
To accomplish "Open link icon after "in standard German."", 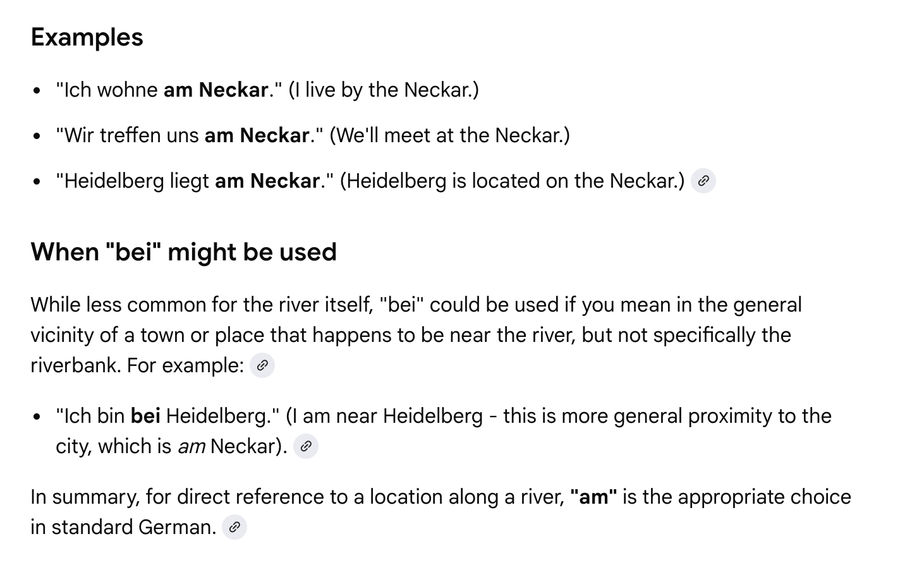I will point(234,527).
